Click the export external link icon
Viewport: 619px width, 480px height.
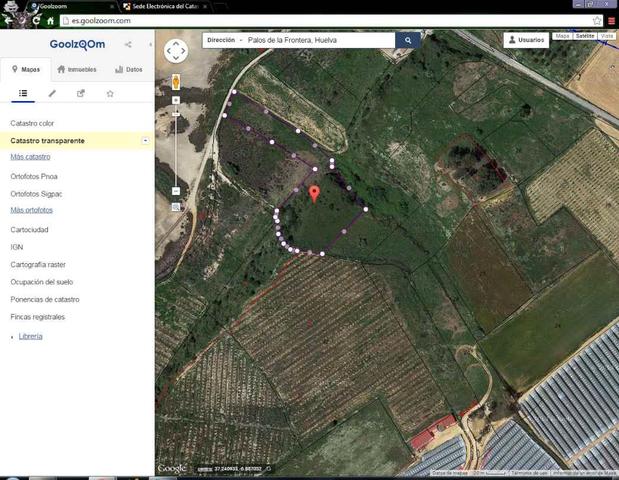(81, 93)
